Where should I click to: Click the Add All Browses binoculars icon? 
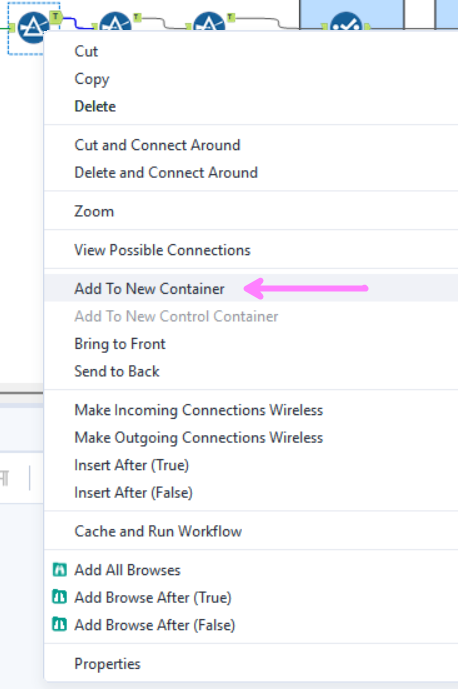59,570
